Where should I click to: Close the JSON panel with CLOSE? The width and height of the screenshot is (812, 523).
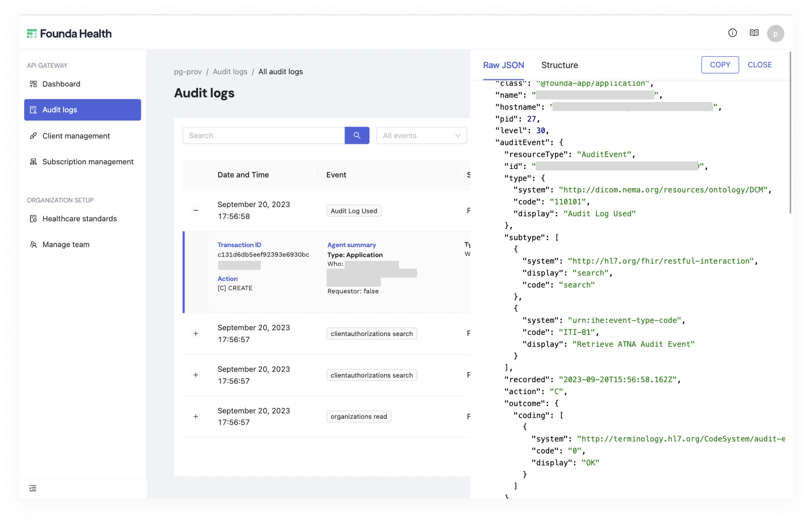coord(759,65)
